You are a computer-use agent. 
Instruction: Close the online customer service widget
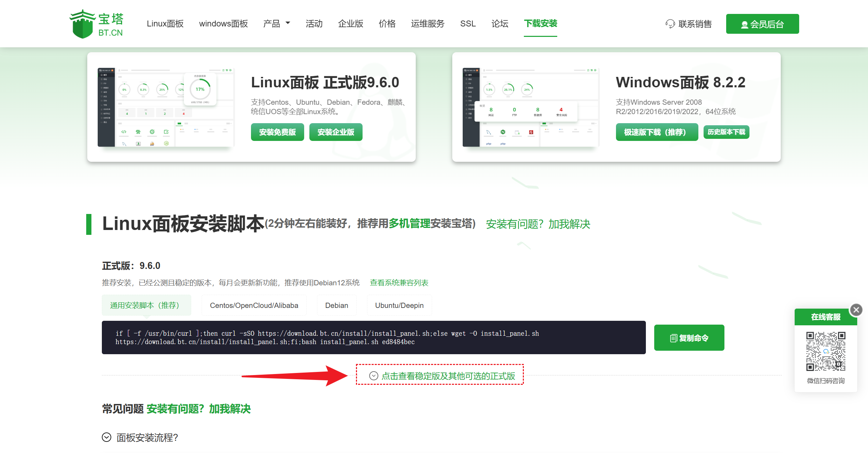tap(856, 310)
